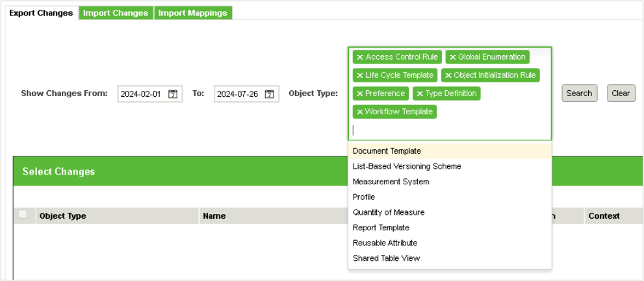
Task: Switch to the Import Changes tab
Action: click(x=116, y=13)
